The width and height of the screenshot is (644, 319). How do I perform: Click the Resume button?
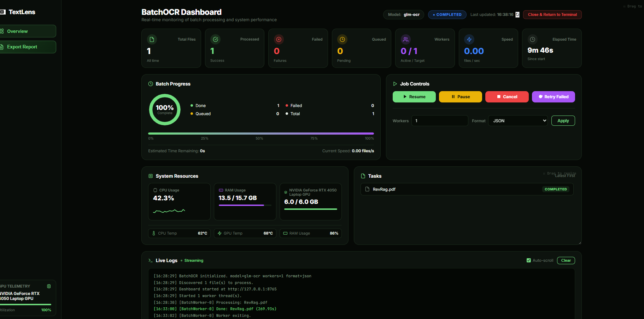pos(414,97)
